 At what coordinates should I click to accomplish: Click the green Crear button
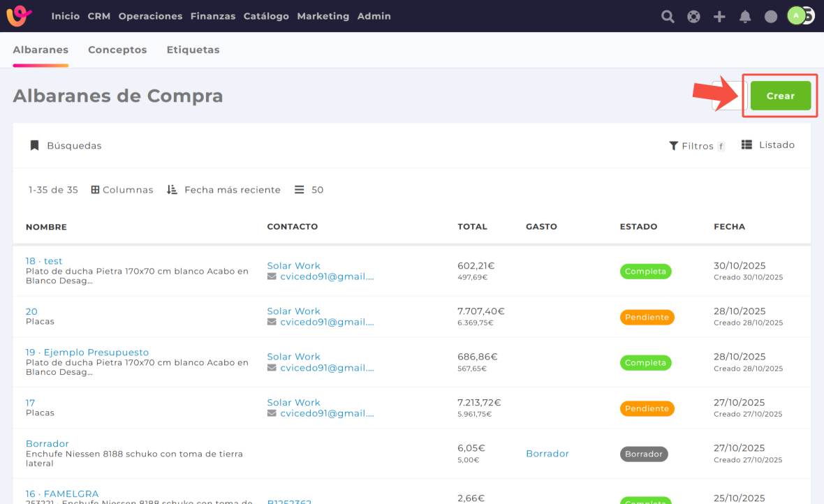coord(780,96)
